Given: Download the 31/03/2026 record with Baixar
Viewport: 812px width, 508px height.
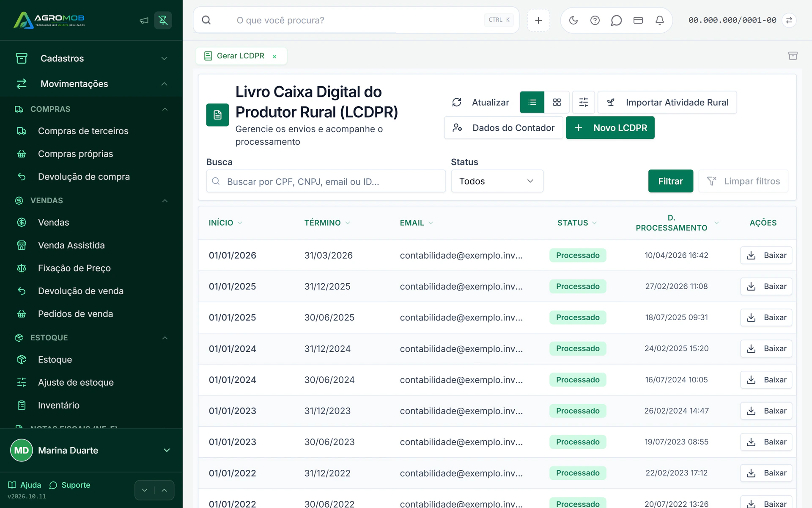Looking at the screenshot, I should click(766, 255).
